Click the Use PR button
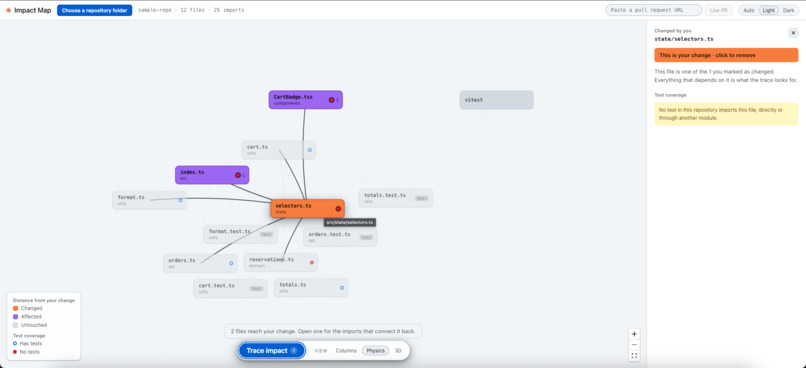The height and width of the screenshot is (368, 806). pyautogui.click(x=719, y=10)
